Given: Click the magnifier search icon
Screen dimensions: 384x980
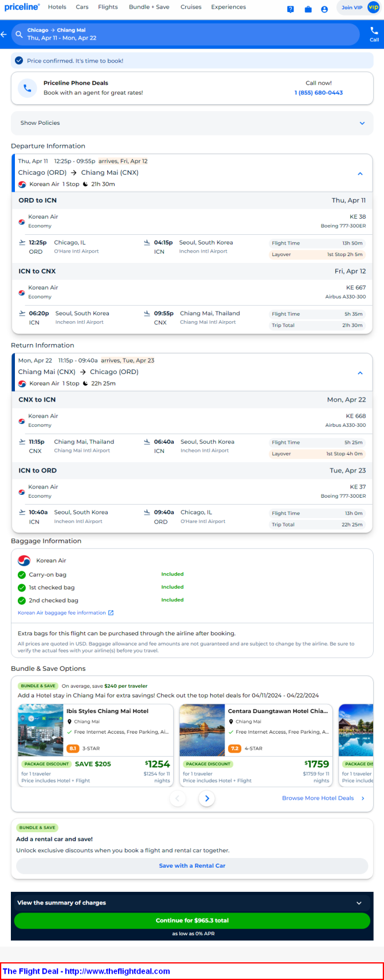Looking at the screenshot, I should pos(19,34).
